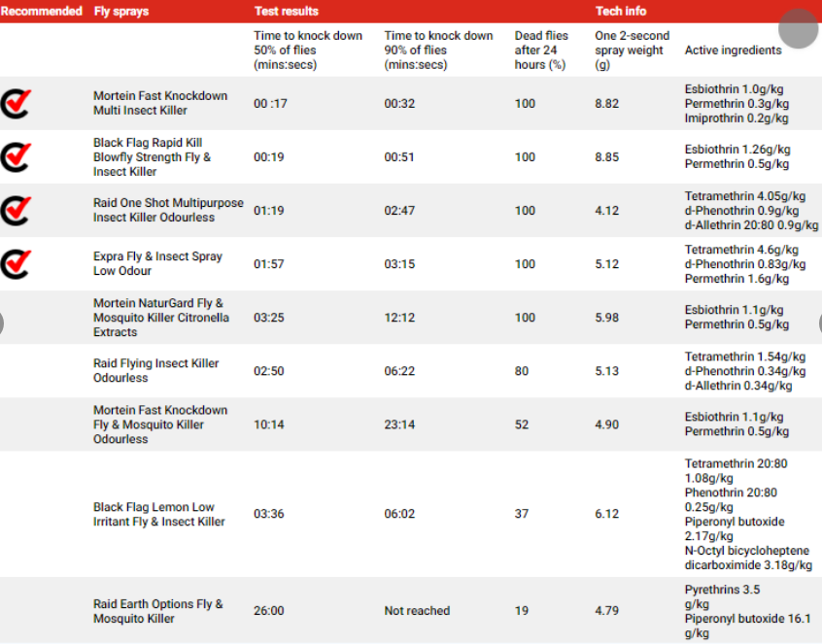Select ingredient text "N-Octyl bicycloheptene dicarboximide 3.18g/kg"
Viewport: 822px width, 644px height.
pyautogui.click(x=748, y=558)
